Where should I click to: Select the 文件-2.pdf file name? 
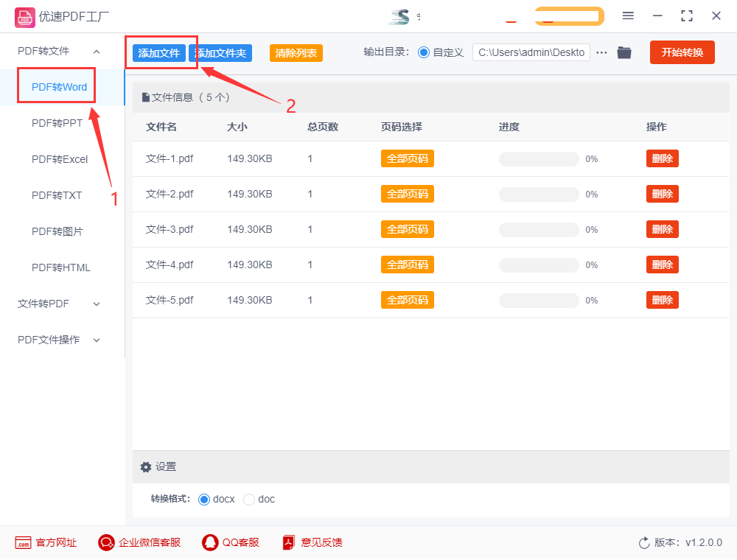[x=170, y=194]
